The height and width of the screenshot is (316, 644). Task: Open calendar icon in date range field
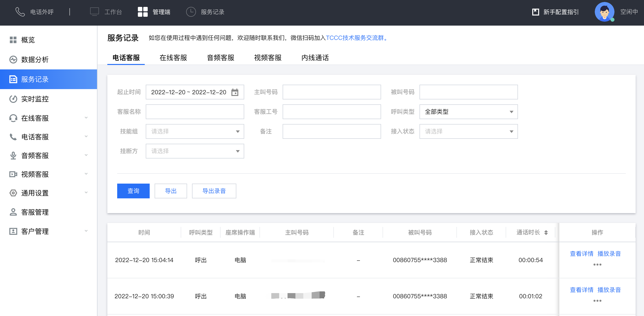tap(235, 92)
